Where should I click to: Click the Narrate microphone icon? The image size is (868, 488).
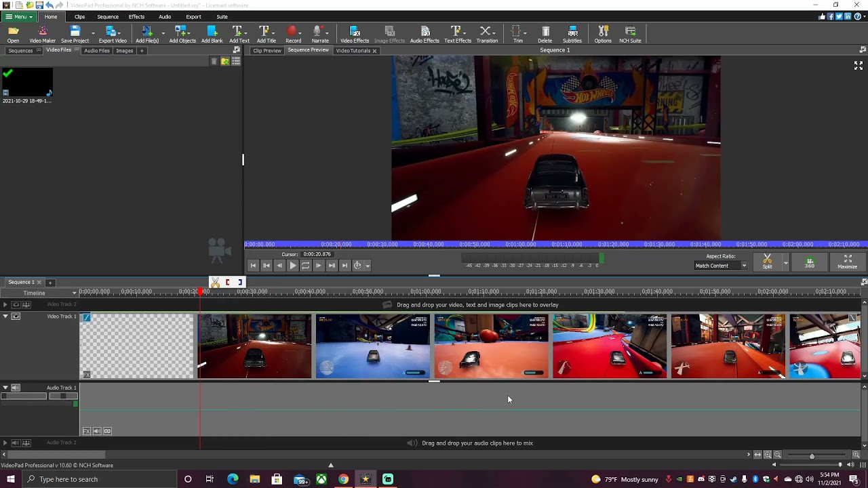pos(319,35)
